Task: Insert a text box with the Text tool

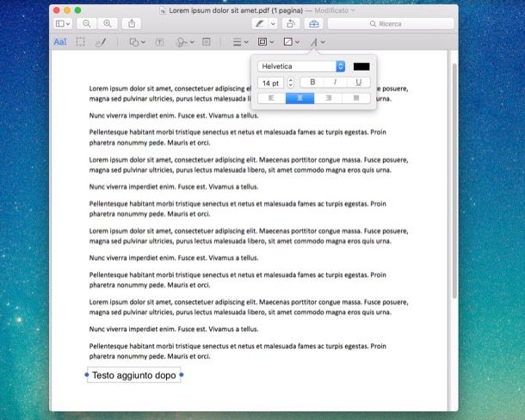Action: pos(159,41)
